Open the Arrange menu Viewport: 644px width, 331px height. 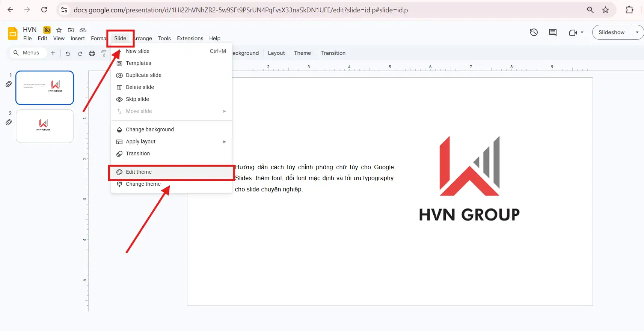(143, 38)
